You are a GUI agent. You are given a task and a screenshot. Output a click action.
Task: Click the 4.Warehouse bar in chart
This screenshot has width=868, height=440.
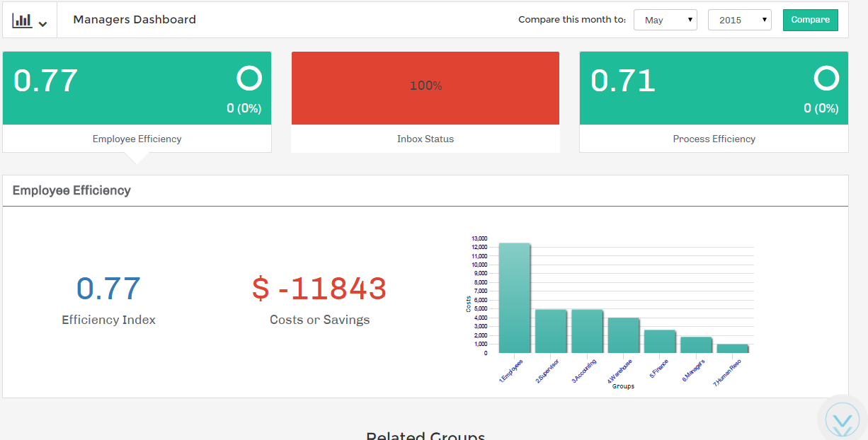(x=624, y=335)
